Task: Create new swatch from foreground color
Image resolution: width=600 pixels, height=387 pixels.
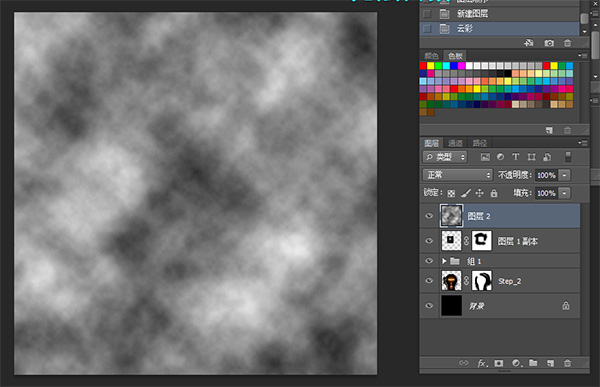Action: click(x=549, y=130)
